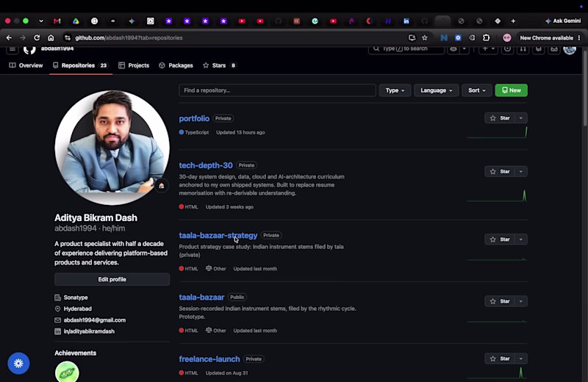Click the abdash1994@gmail.com email link
The width and height of the screenshot is (588, 382).
(x=95, y=320)
